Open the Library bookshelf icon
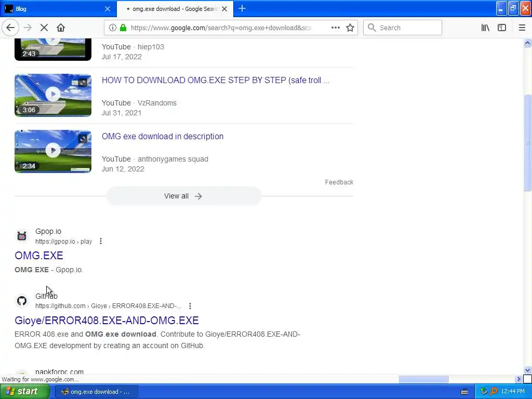The image size is (532, 399). tap(485, 28)
